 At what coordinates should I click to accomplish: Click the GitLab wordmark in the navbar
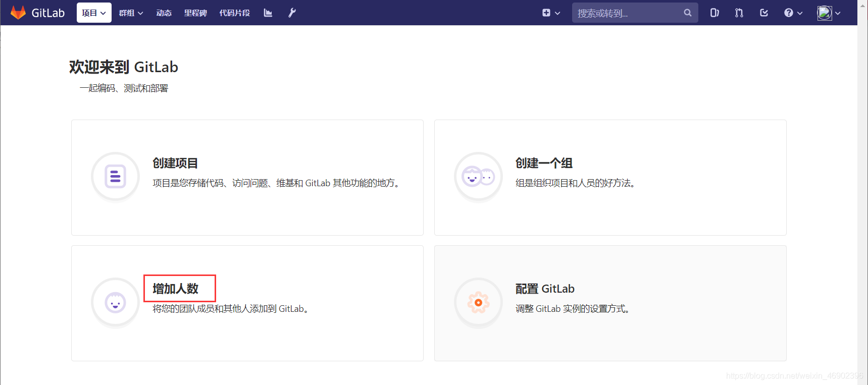pyautogui.click(x=48, y=13)
